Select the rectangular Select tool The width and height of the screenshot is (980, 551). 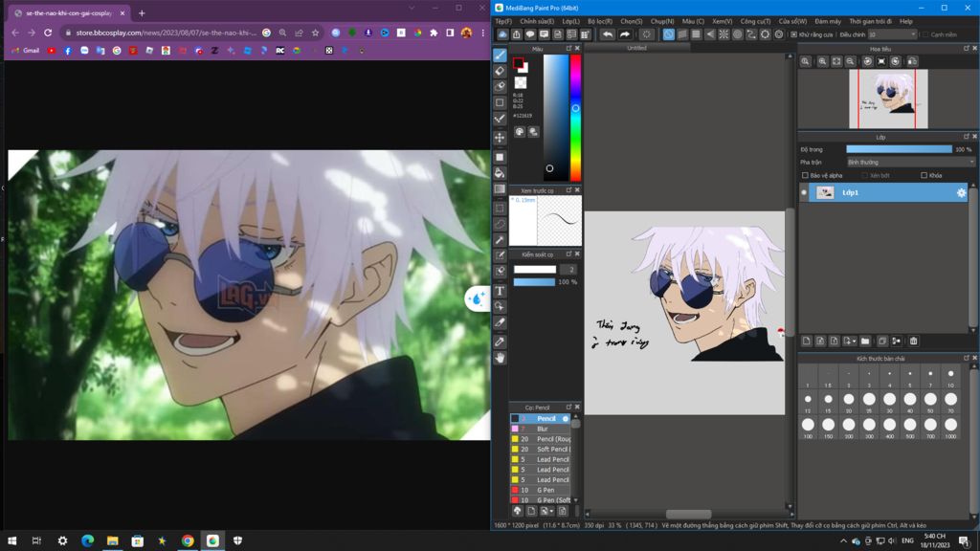pos(500,208)
